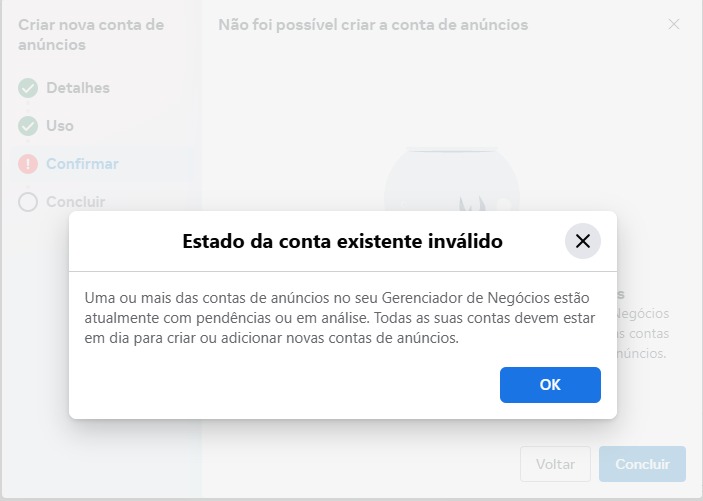Click the red error icon beside Confirmar
This screenshot has height=501, width=703.
tap(28, 164)
